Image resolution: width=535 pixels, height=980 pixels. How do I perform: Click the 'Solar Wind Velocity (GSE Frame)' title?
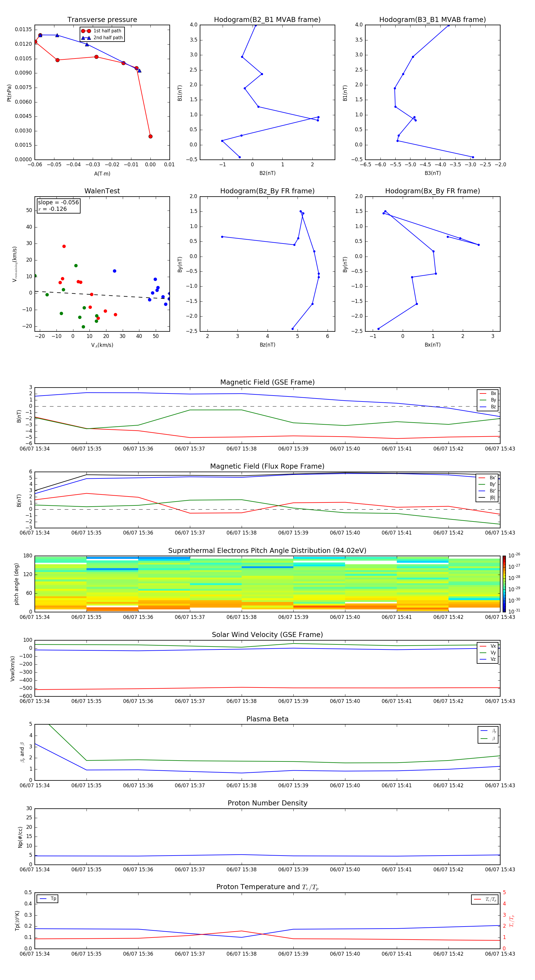[267, 635]
